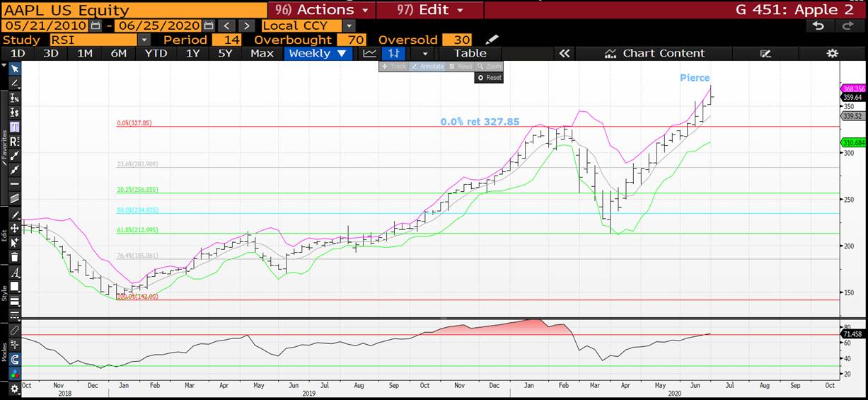
Task: Open the 97) Edit menu
Action: (430, 10)
